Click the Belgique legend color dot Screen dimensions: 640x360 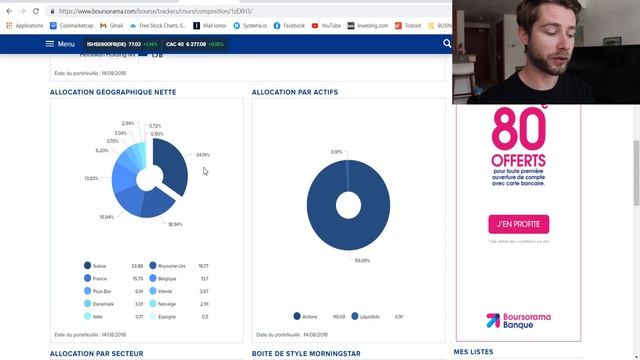pyautogui.click(x=153, y=278)
